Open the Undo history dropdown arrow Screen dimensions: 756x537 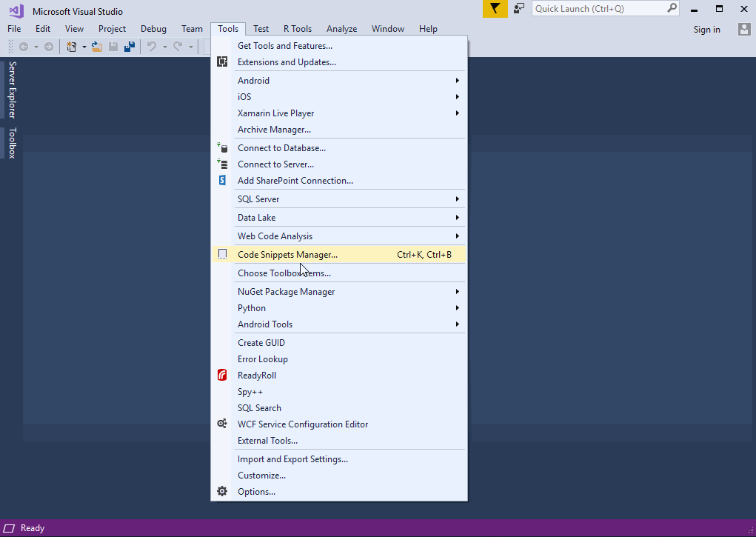(x=164, y=46)
